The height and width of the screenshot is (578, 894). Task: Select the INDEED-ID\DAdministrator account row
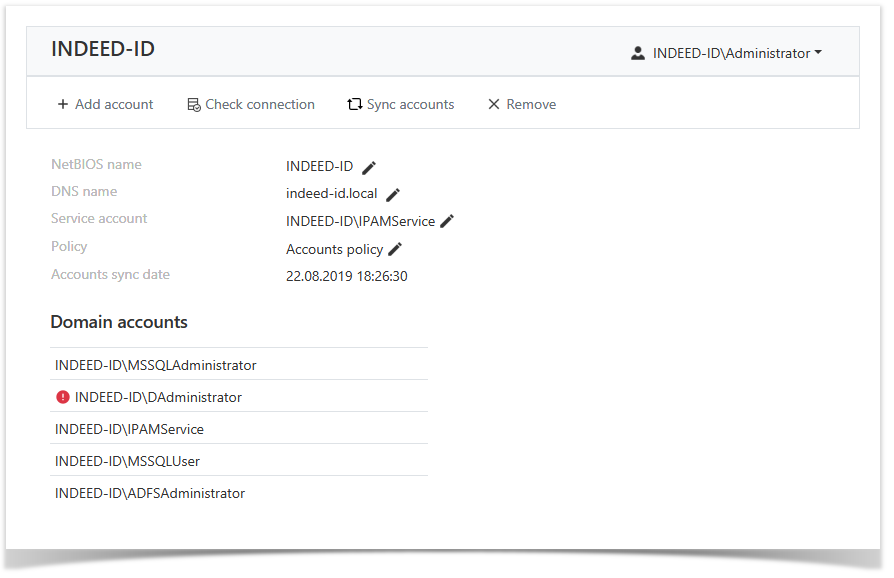[158, 397]
